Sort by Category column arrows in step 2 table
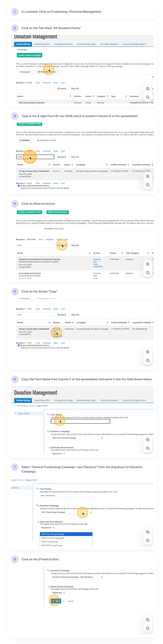Image resolution: width=163 pixels, height=644 pixels. pos(107,96)
